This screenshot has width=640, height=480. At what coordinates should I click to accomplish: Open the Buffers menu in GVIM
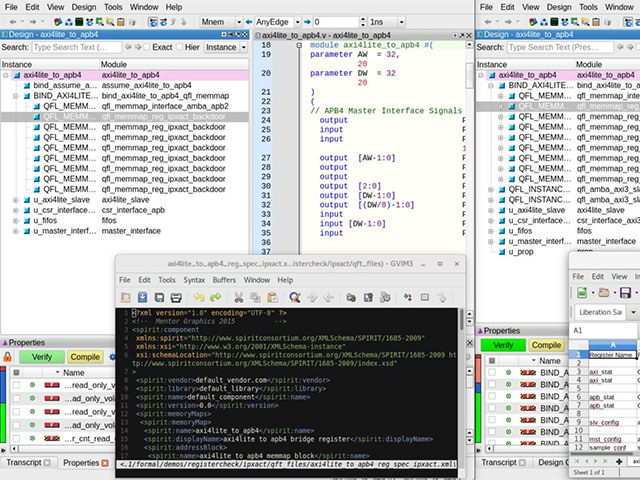pyautogui.click(x=225, y=280)
